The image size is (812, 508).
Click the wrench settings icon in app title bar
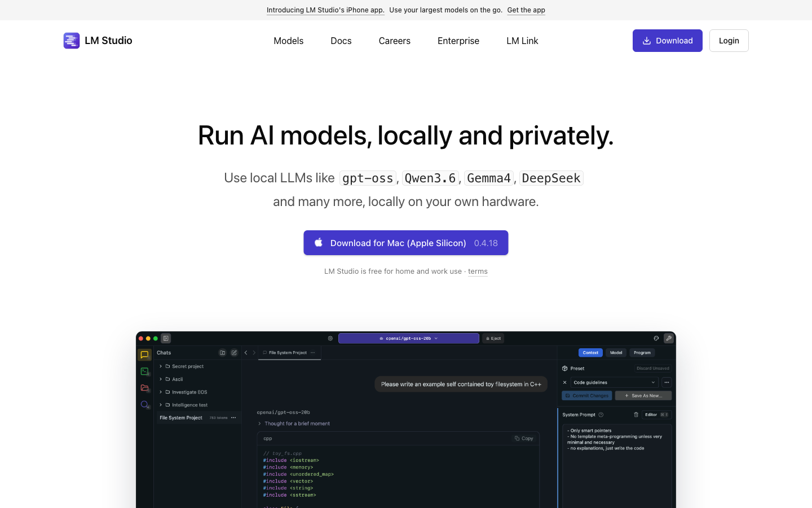669,339
